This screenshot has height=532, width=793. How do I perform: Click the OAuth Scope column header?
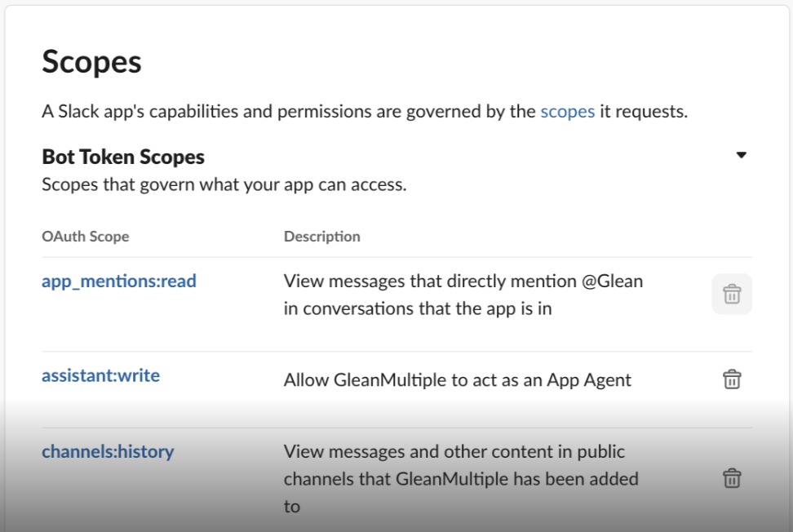pos(86,236)
